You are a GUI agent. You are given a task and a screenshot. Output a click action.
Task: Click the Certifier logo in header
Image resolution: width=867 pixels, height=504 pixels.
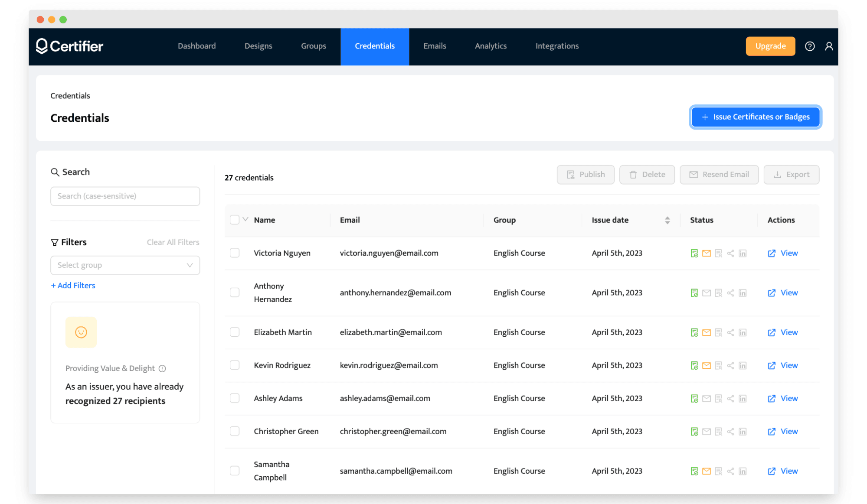coord(69,46)
